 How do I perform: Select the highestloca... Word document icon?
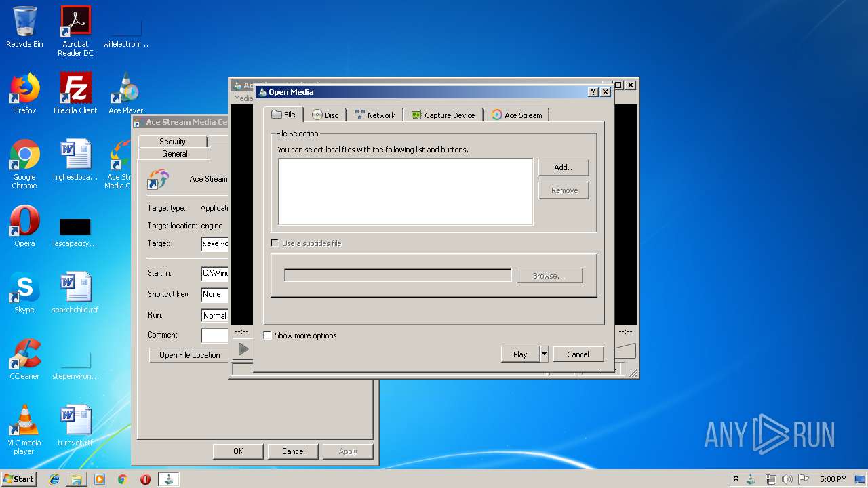[x=75, y=160]
